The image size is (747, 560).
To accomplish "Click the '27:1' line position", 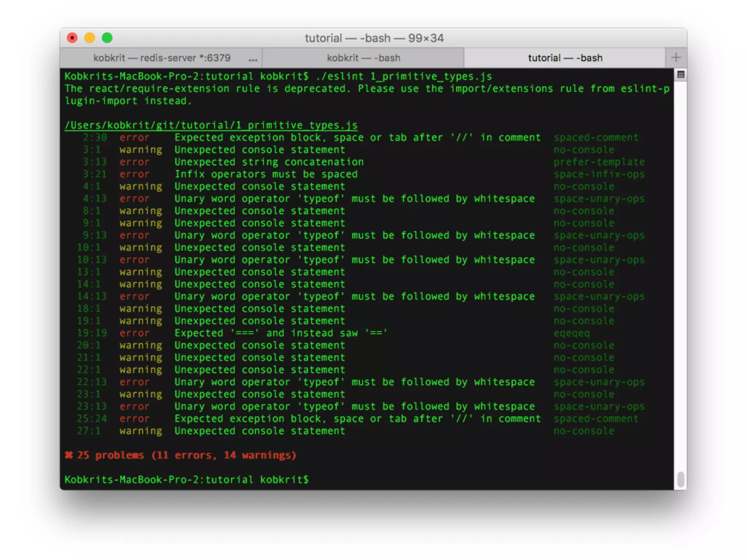I will (x=89, y=431).
